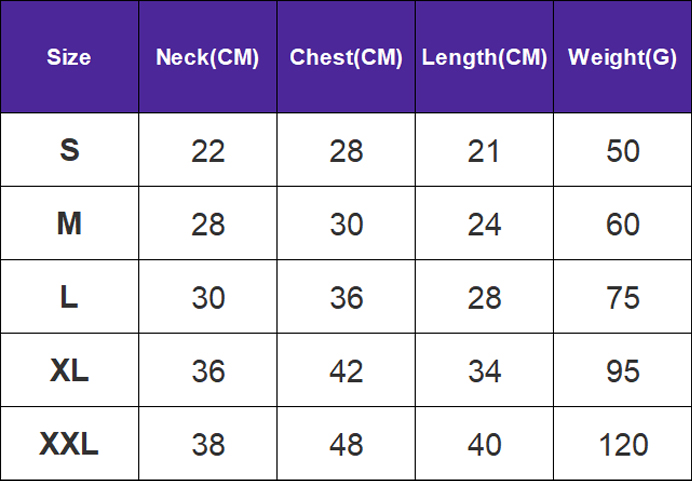Screen dimensions: 692x481
Task: Select the XXL size row label
Action: (69, 444)
